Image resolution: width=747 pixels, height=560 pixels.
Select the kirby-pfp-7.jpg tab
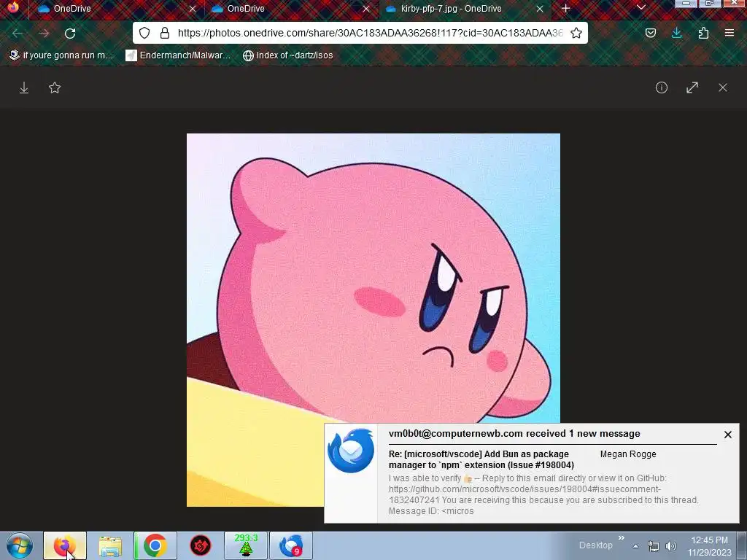pos(465,9)
